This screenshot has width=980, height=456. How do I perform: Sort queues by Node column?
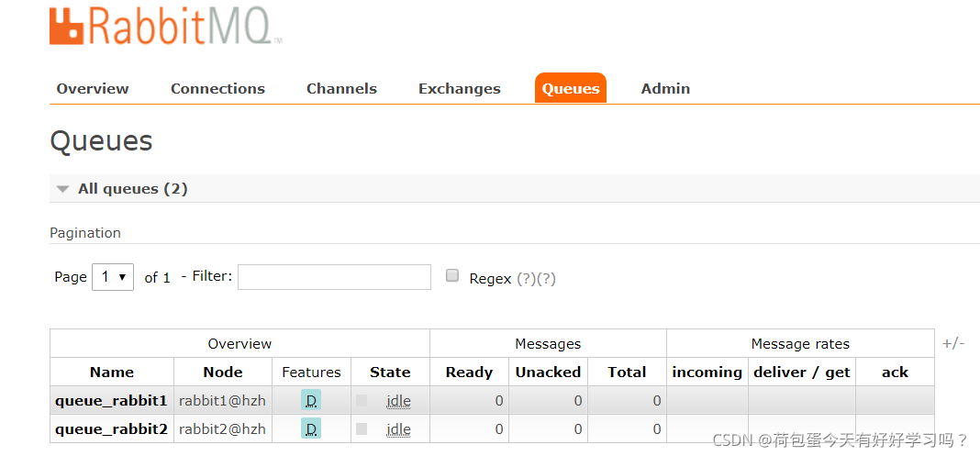[x=222, y=373]
